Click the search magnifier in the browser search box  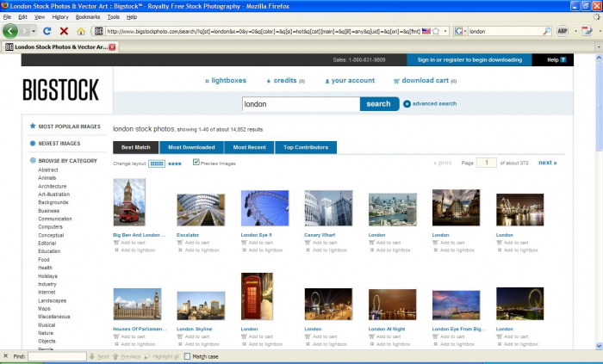pos(546,32)
